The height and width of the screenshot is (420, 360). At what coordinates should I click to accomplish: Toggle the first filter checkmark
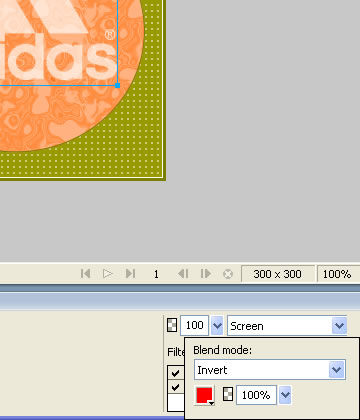[x=175, y=373]
